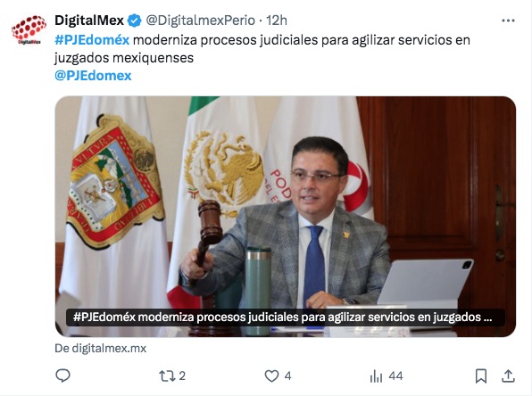The image size is (532, 396).
Task: View analytics via the bar chart icon
Action: click(x=376, y=376)
